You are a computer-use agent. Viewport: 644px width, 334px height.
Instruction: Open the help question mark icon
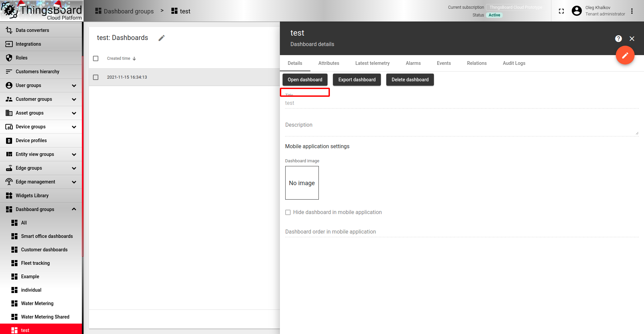point(618,38)
